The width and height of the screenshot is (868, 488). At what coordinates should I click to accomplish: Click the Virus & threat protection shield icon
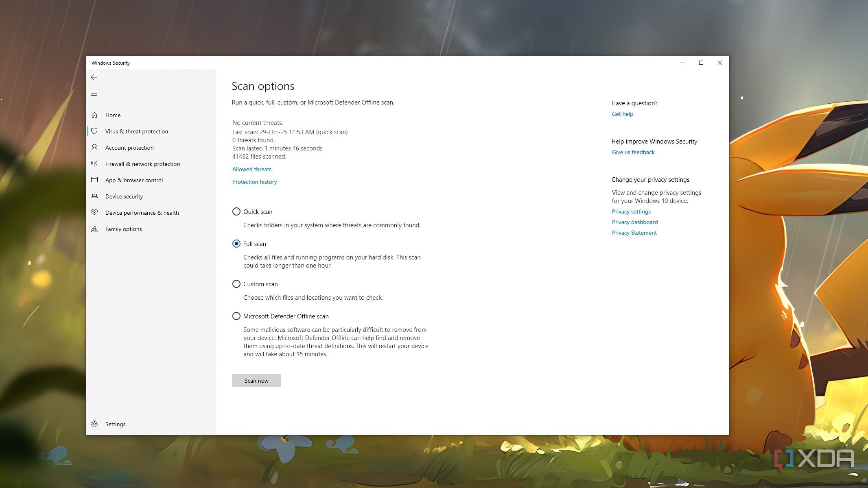[x=94, y=131]
